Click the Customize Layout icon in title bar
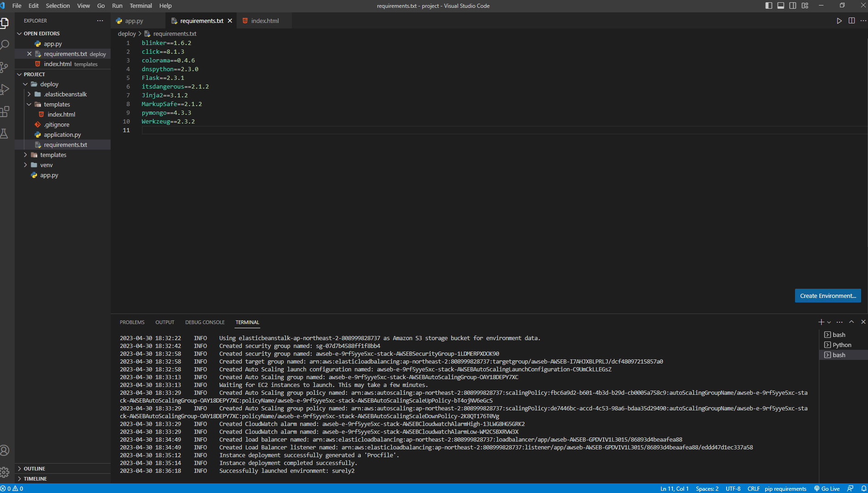Image resolution: width=868 pixels, height=493 pixels. pyautogui.click(x=805, y=6)
